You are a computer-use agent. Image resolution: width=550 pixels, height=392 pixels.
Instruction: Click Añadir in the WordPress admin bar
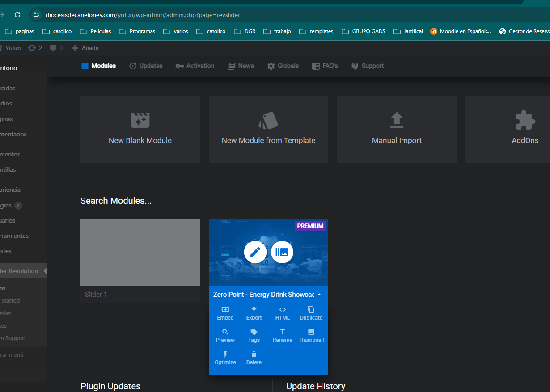85,48
